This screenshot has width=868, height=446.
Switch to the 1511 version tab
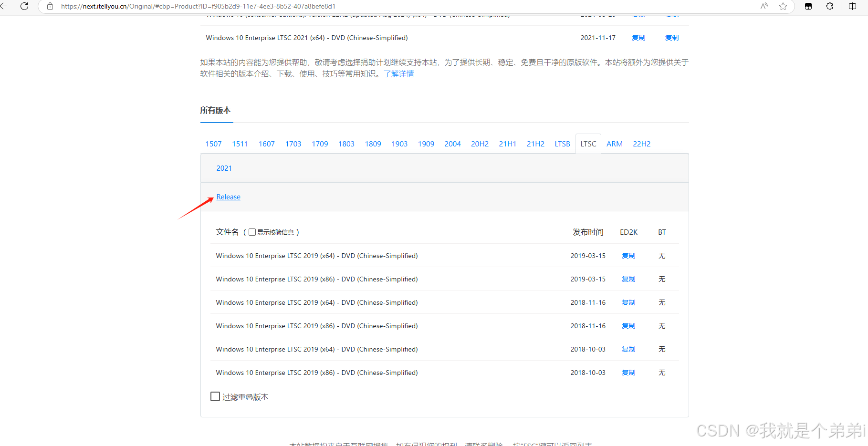tap(240, 144)
